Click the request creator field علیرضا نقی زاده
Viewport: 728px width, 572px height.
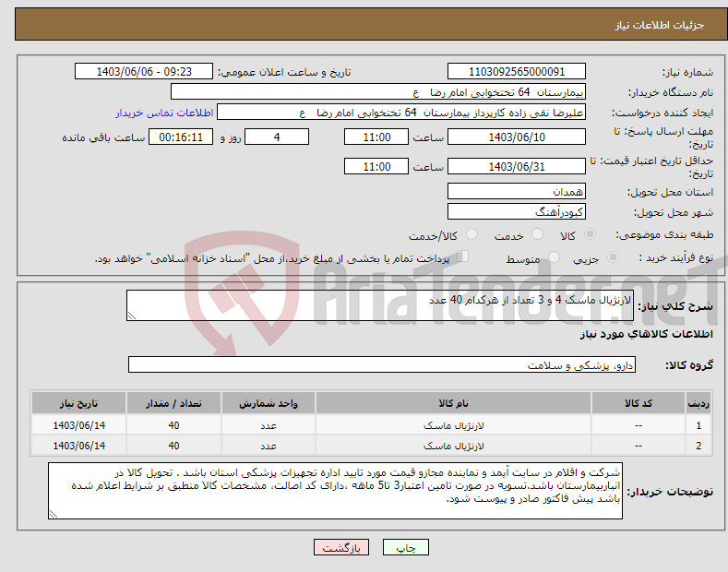click(x=401, y=113)
